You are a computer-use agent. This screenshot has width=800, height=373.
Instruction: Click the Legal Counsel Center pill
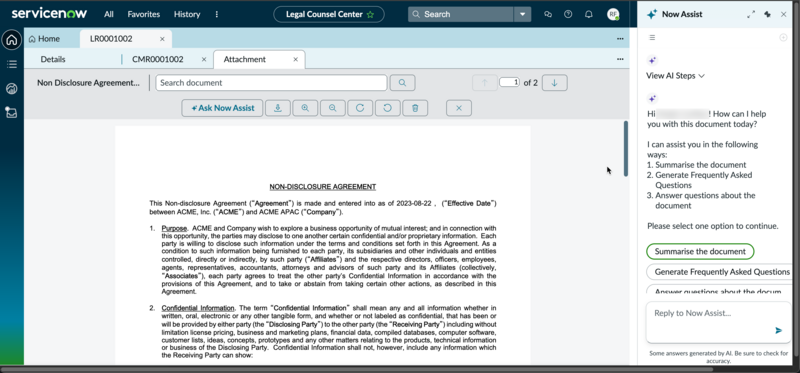[329, 14]
